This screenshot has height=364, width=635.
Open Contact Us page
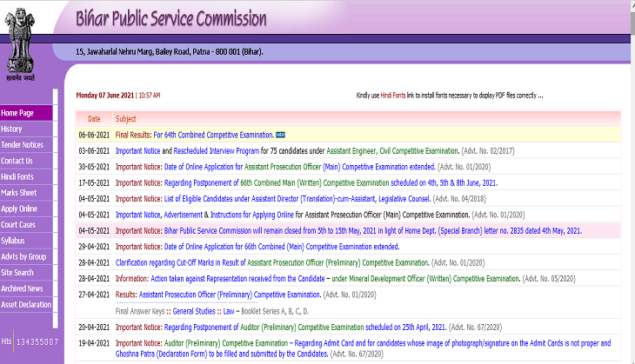[26, 161]
